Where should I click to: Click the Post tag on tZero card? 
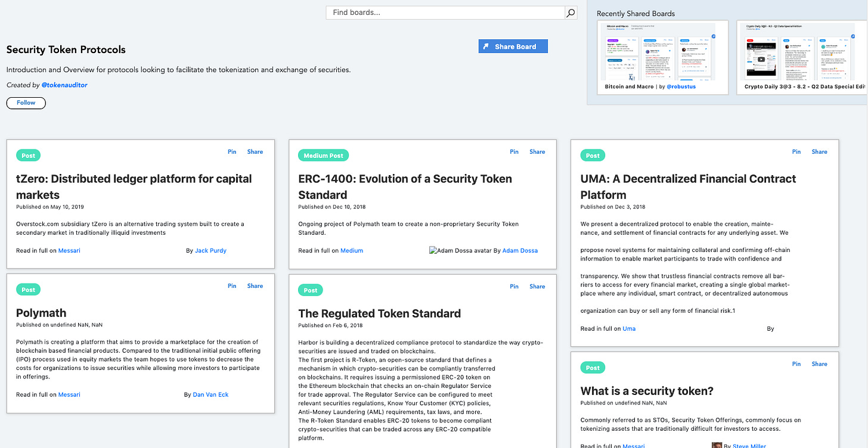(29, 155)
